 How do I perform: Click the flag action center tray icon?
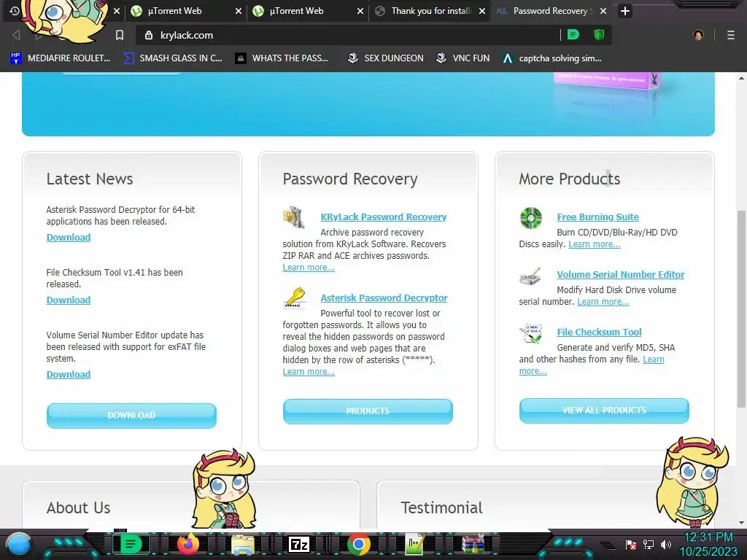(x=631, y=544)
